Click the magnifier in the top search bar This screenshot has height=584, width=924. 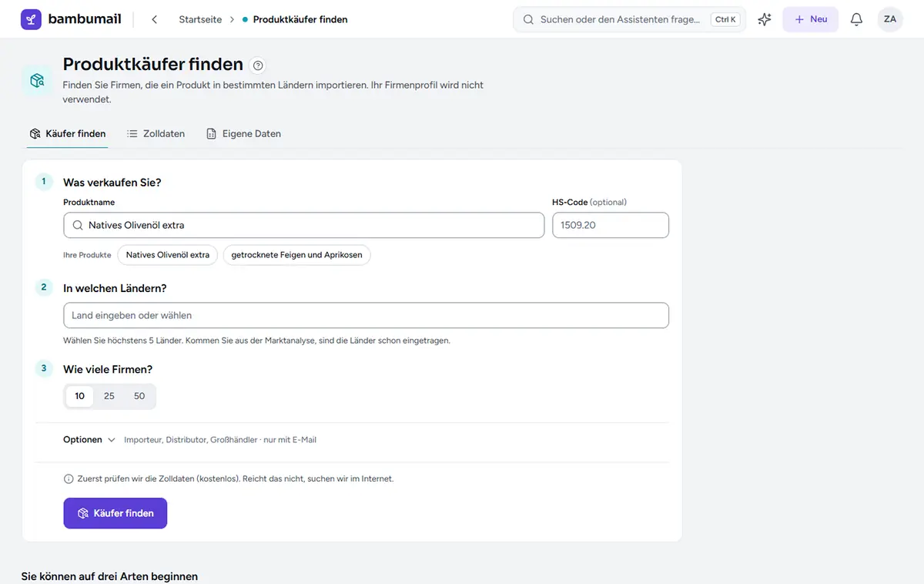click(x=528, y=19)
